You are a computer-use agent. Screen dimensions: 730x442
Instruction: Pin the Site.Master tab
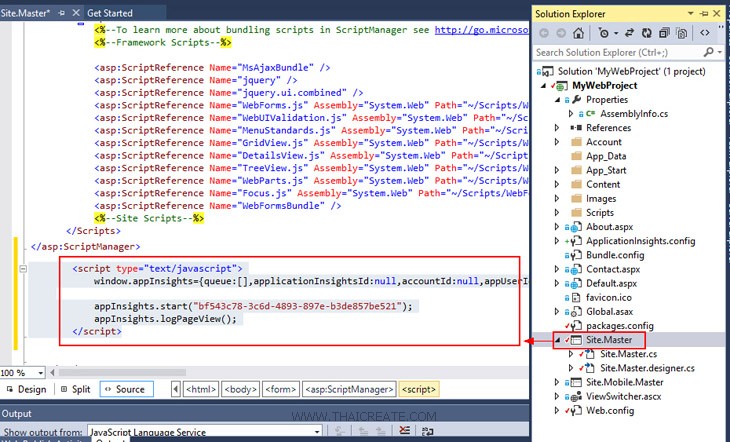pos(61,13)
